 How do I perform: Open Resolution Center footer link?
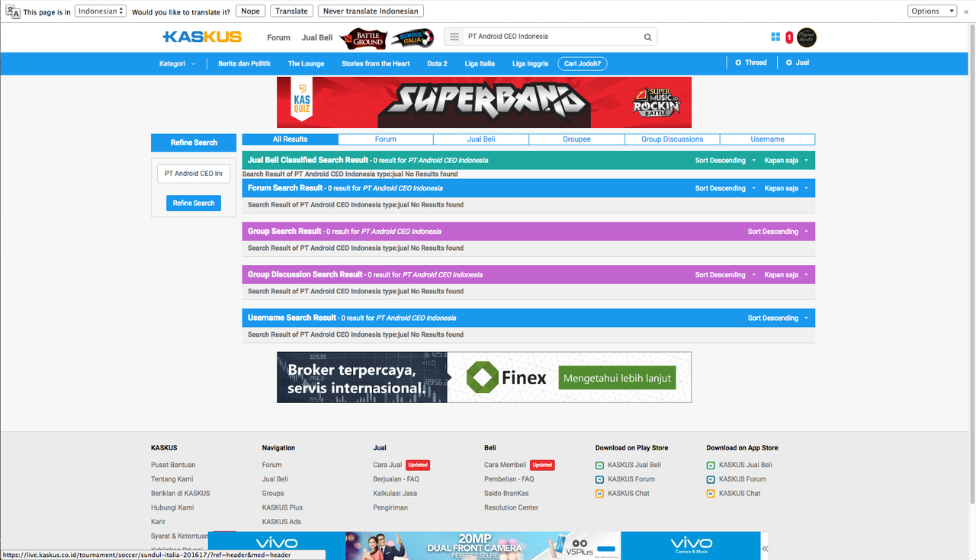point(511,507)
